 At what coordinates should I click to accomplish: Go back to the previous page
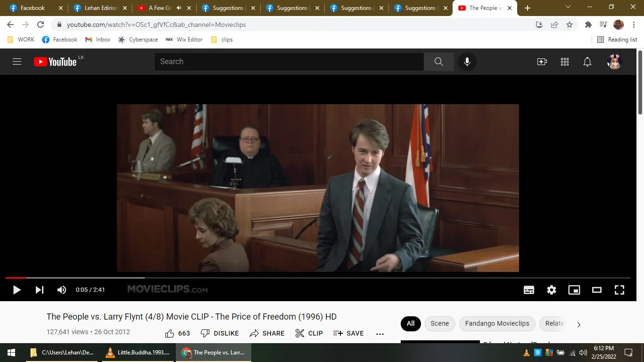pyautogui.click(x=10, y=25)
